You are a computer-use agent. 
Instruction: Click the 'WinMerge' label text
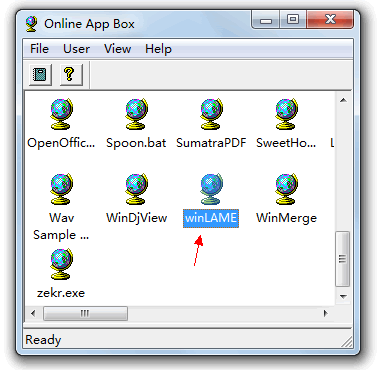tap(286, 218)
